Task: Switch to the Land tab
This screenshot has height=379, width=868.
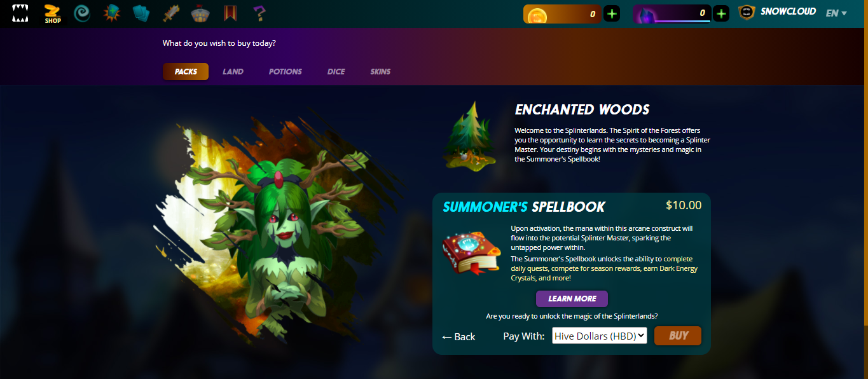Action: [233, 72]
